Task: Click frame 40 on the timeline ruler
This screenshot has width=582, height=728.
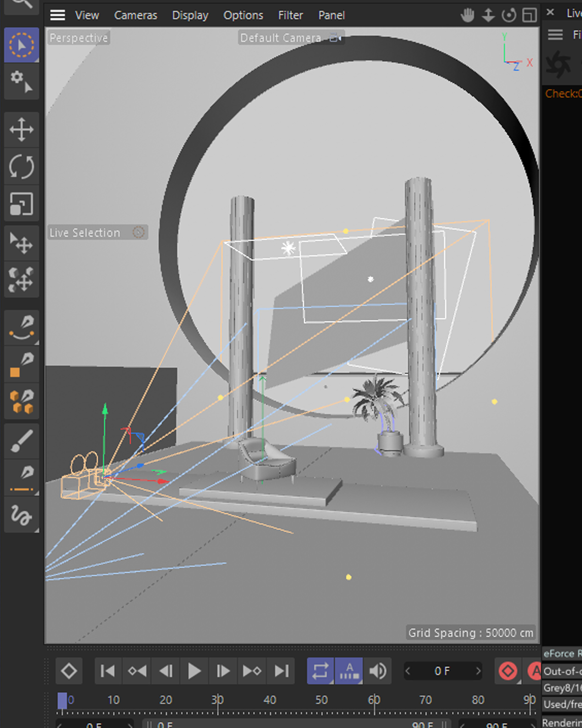Action: click(269, 700)
